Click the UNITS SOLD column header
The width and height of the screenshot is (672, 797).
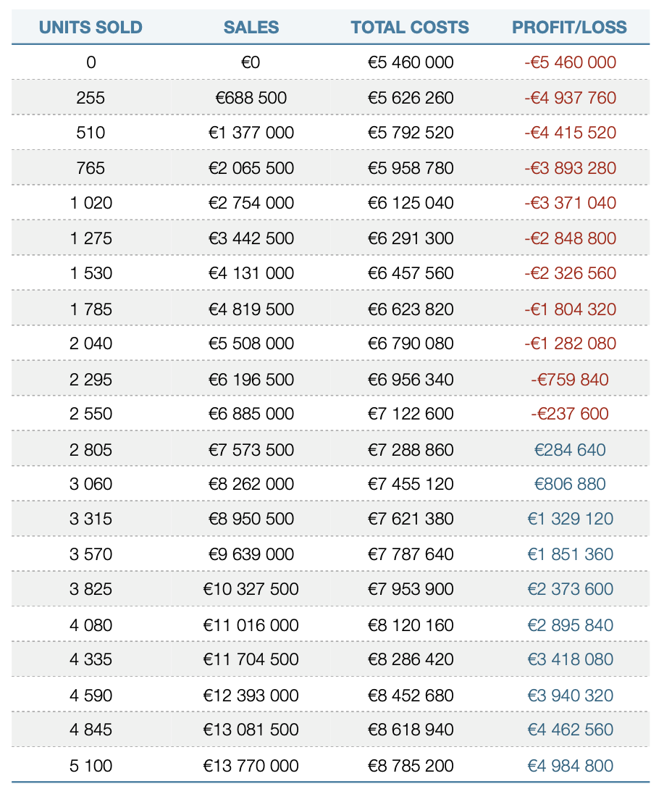[91, 28]
